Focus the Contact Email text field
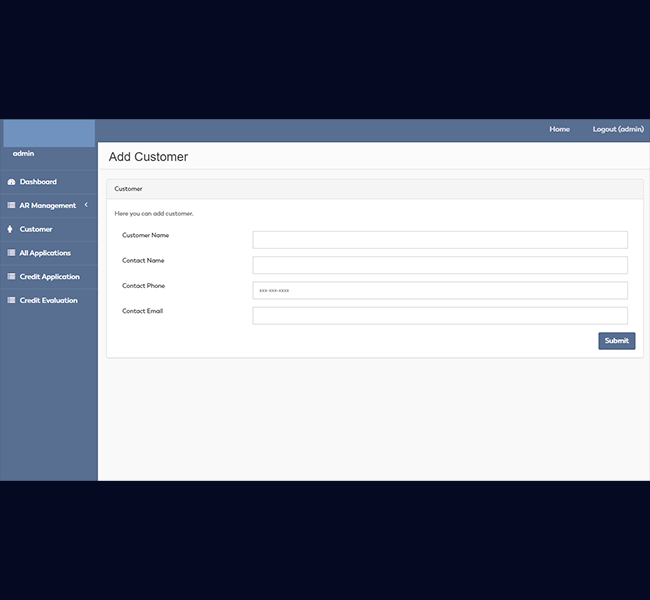Screen dimensions: 650x600 440,316
